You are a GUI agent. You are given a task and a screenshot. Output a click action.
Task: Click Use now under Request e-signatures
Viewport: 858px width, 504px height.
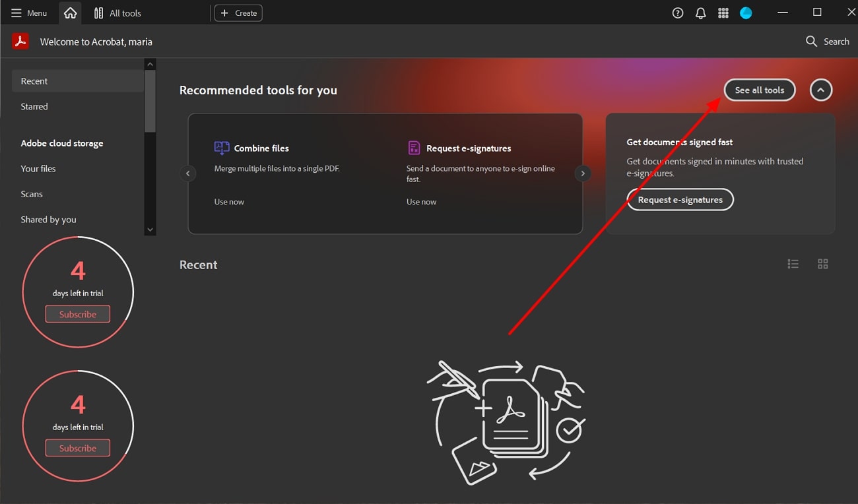pyautogui.click(x=421, y=202)
